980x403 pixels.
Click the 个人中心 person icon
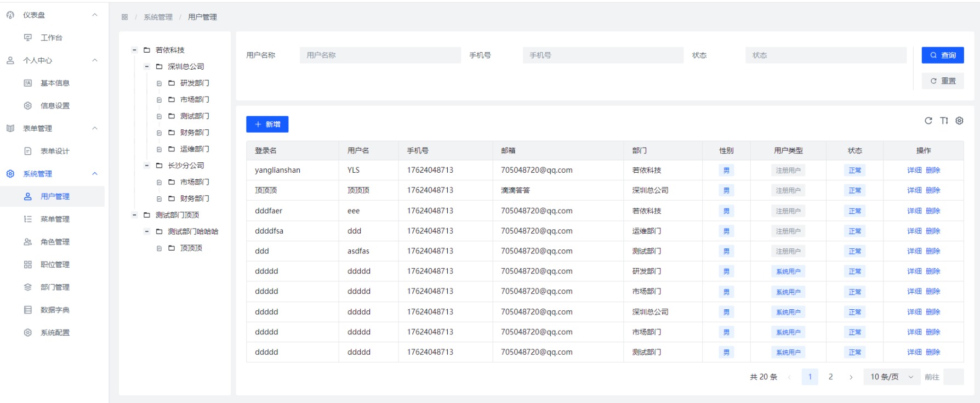[x=10, y=60]
